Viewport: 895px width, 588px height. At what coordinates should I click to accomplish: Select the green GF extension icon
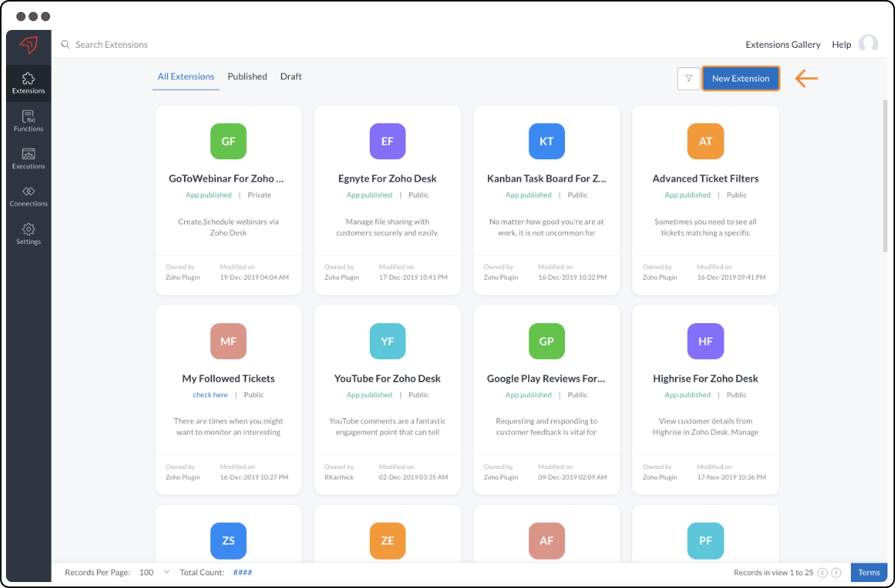pyautogui.click(x=228, y=141)
